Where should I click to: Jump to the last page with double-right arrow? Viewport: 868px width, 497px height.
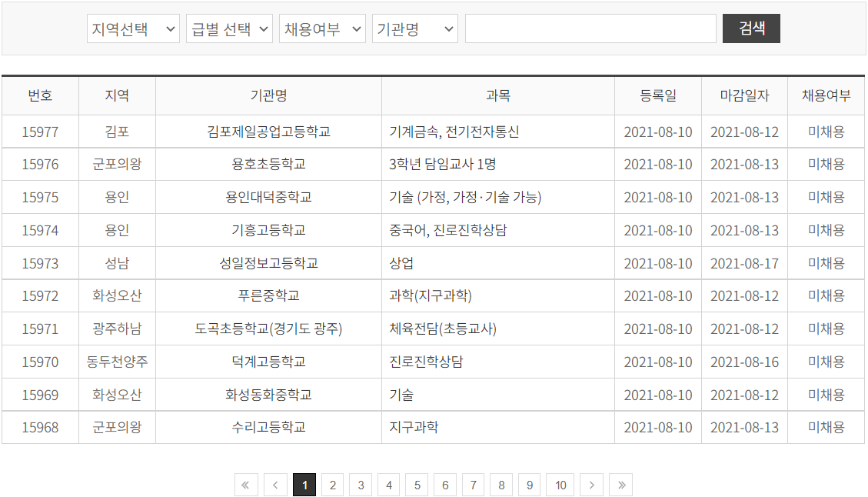[620, 485]
